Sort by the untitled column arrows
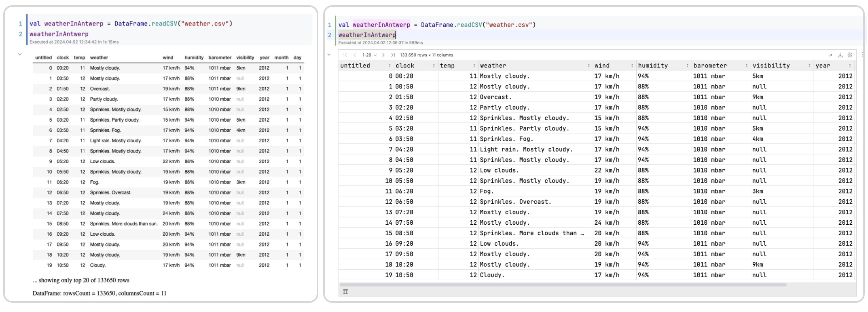Viewport: 868px width, 312px height. click(x=390, y=65)
